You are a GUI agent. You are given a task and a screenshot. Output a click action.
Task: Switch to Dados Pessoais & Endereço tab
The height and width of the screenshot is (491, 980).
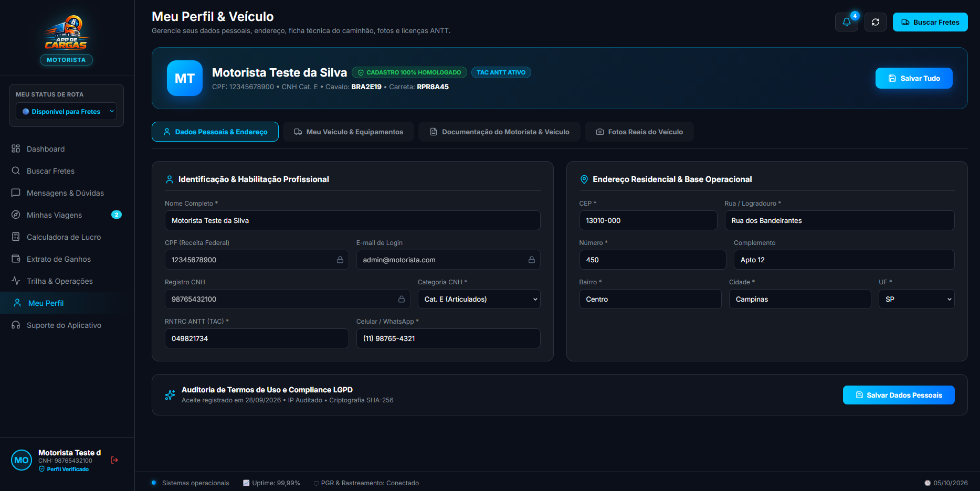tap(215, 132)
